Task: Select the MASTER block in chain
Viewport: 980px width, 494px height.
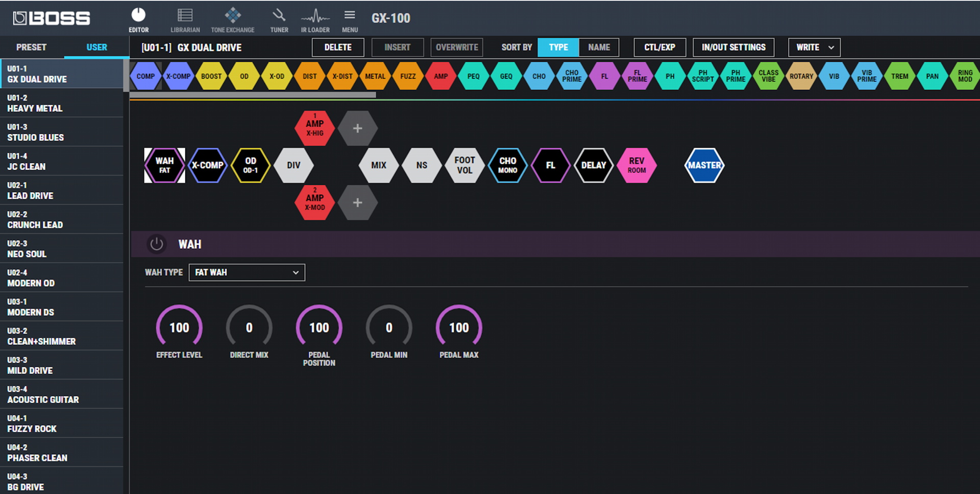Action: [x=704, y=165]
